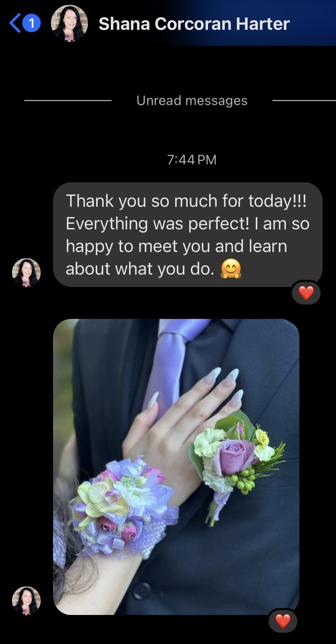Tap the suit jacket button in the photo
Image resolution: width=336 pixels, height=644 pixels.
pyautogui.click(x=142, y=590)
